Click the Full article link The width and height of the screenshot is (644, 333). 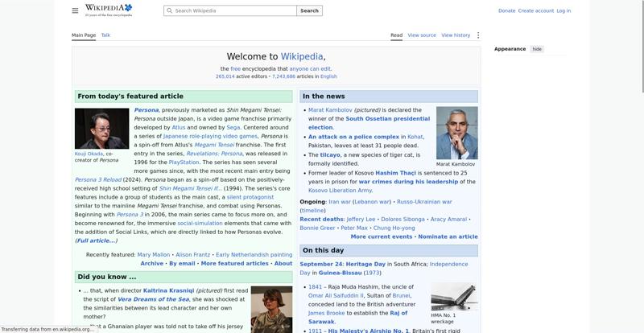96,240
